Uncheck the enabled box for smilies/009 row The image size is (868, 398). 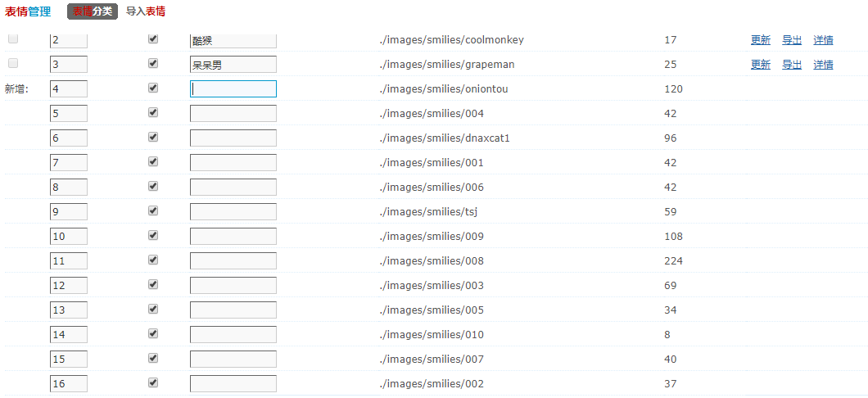153,235
